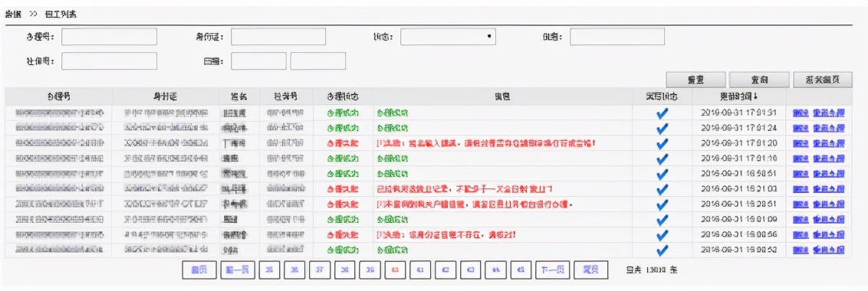
Task: Click the start date box of the date range
Action: [x=258, y=60]
